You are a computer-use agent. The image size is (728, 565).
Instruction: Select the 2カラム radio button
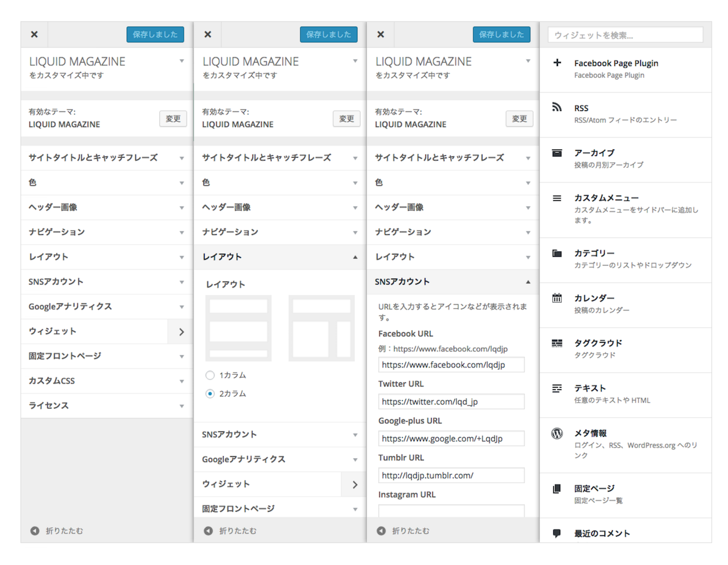pos(210,393)
